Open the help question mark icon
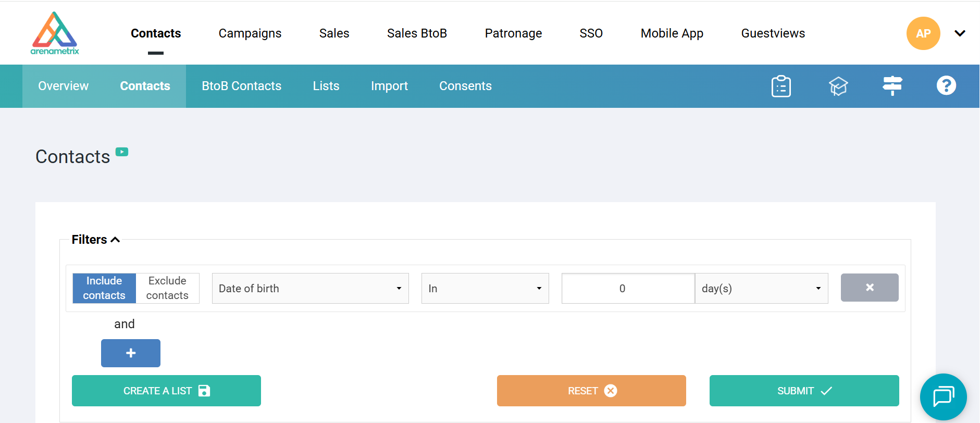Screen dimensions: 980x423 [946, 85]
